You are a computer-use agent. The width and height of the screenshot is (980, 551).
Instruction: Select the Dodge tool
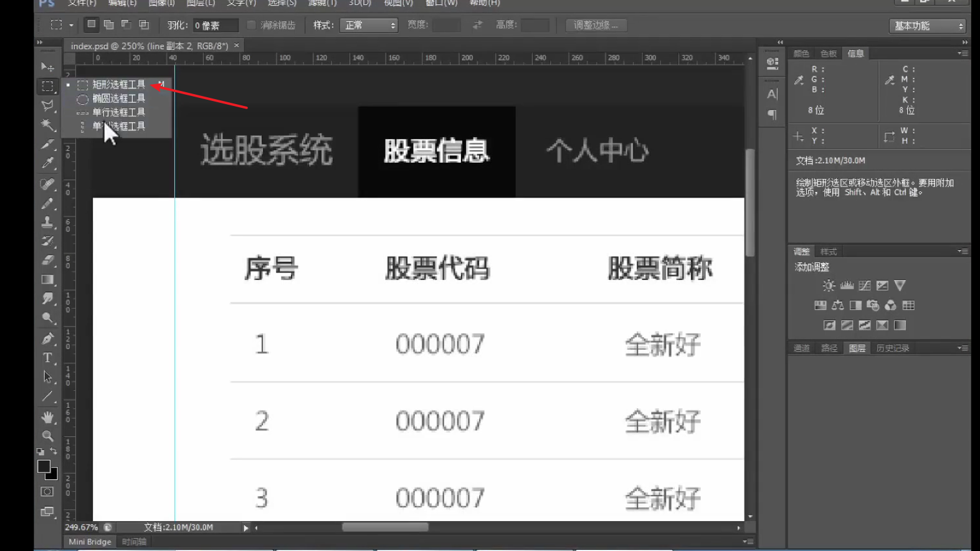(47, 318)
